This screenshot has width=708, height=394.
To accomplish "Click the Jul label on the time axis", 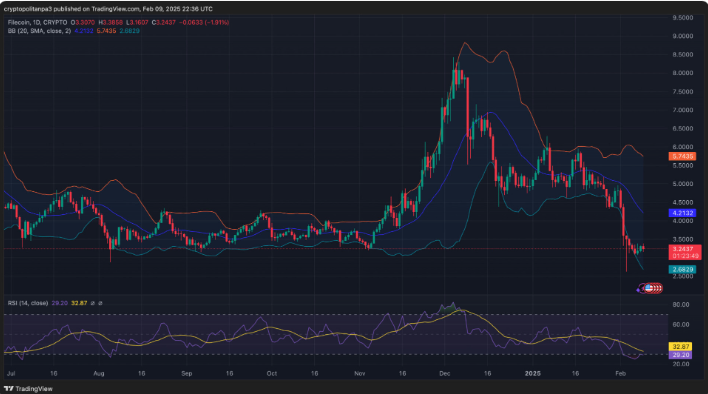I will pos(11,374).
